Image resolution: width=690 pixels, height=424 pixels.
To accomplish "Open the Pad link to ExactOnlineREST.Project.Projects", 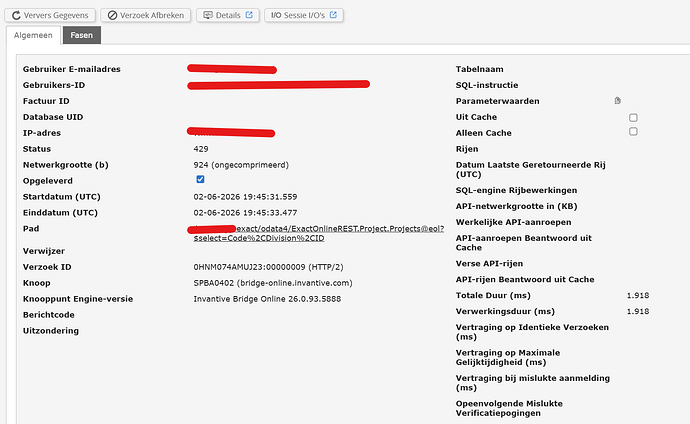I will point(319,233).
